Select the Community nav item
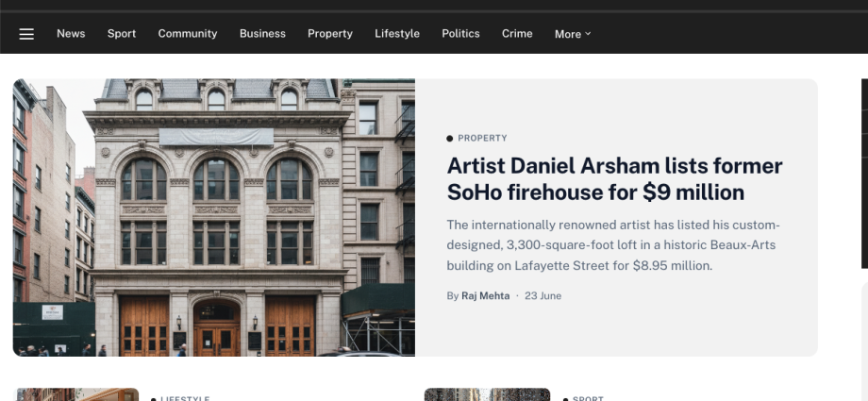The height and width of the screenshot is (401, 868). click(188, 34)
